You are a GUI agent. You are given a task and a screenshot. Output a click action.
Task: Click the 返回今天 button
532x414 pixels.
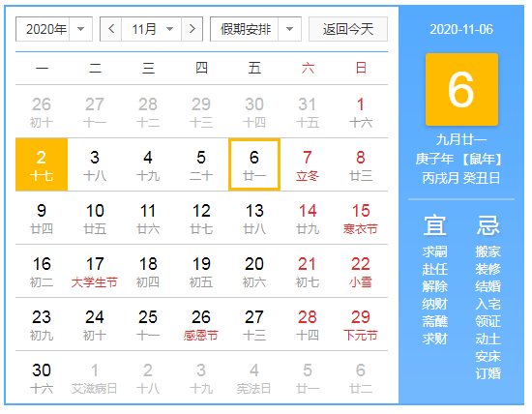point(348,29)
